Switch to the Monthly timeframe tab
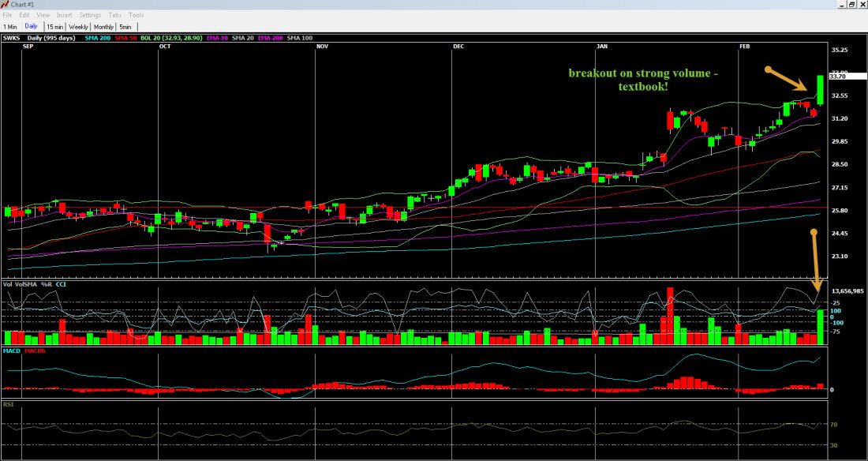The height and width of the screenshot is (461, 868). (x=103, y=26)
